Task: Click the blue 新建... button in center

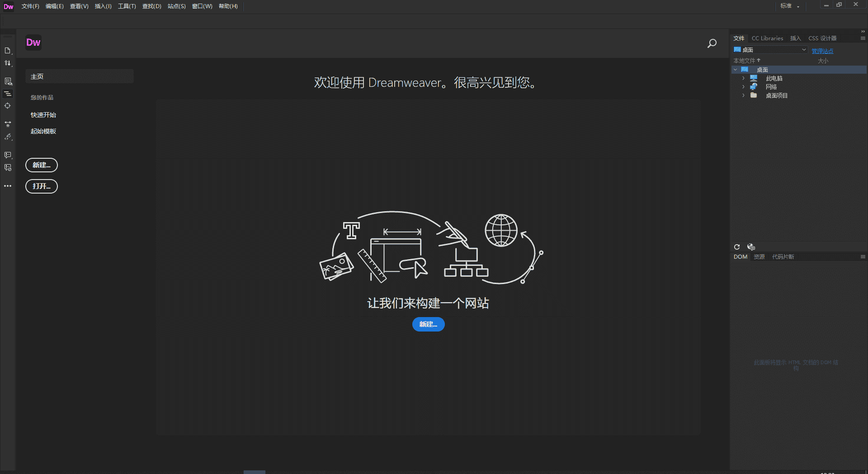Action: click(428, 324)
